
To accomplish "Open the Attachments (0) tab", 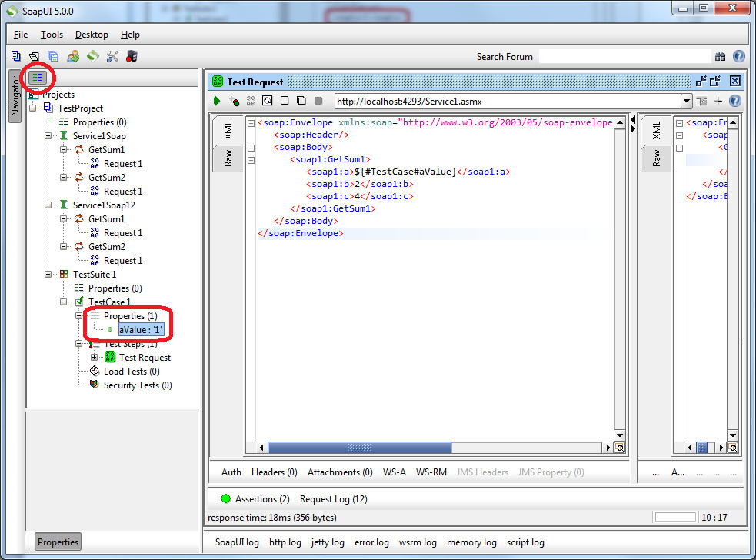I will coord(340,472).
